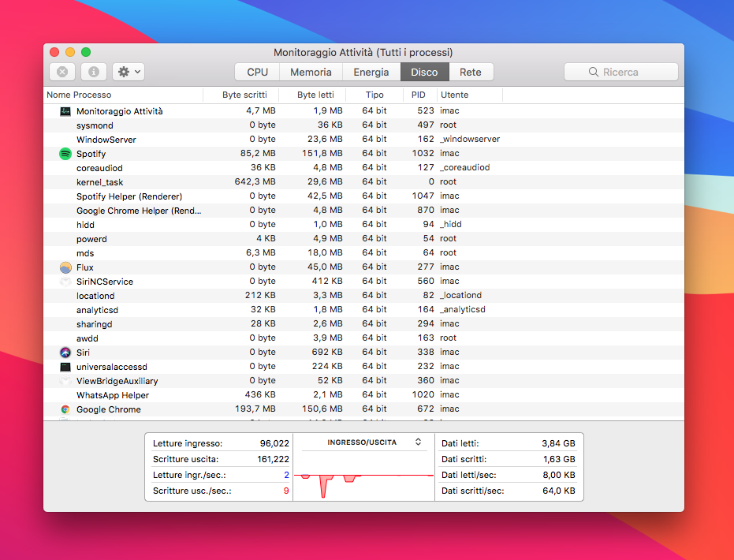Viewport: 734px width, 560px height.
Task: Click the Flux app icon
Action: (65, 267)
